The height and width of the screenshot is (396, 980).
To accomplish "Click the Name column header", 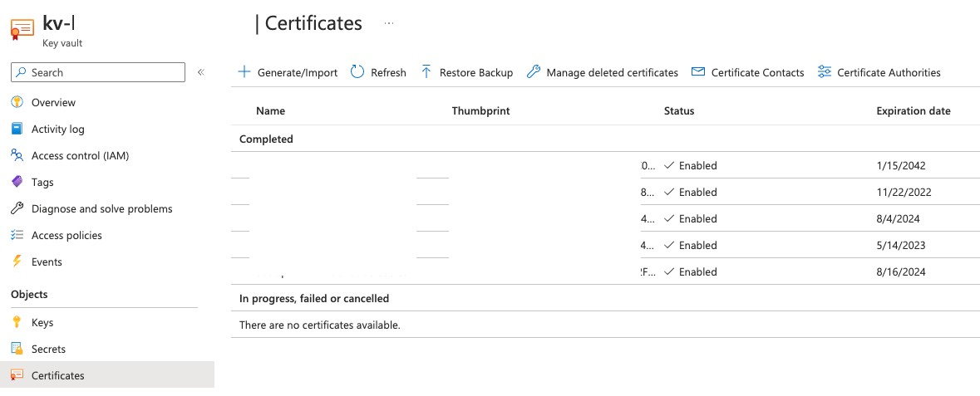I will click(x=271, y=111).
